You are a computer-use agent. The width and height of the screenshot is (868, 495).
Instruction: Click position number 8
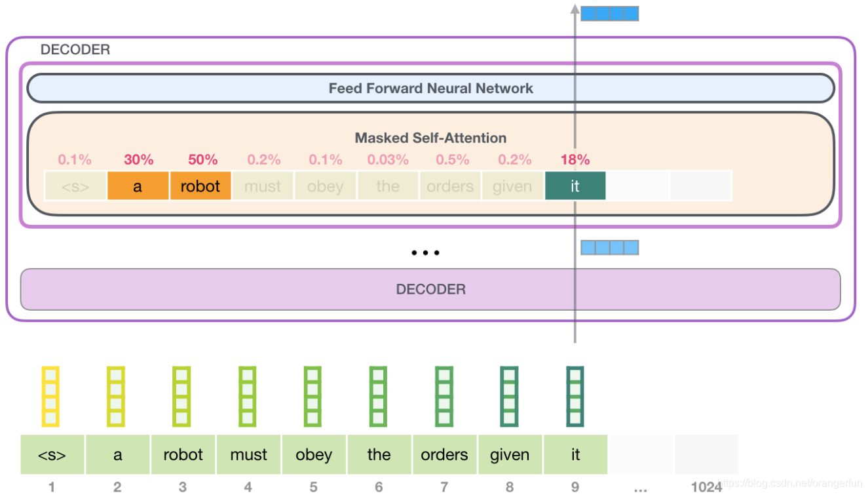click(510, 486)
